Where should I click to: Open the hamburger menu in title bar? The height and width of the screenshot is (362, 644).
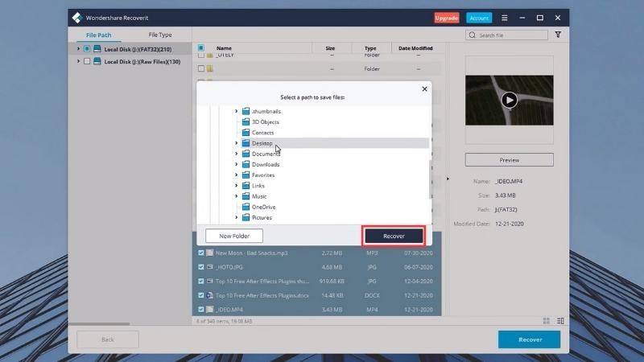(x=503, y=18)
